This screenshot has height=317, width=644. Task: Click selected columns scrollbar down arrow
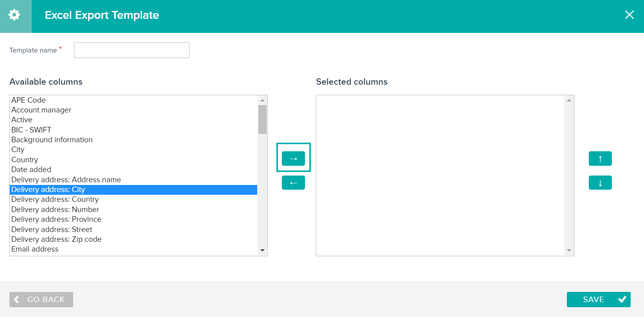569,250
